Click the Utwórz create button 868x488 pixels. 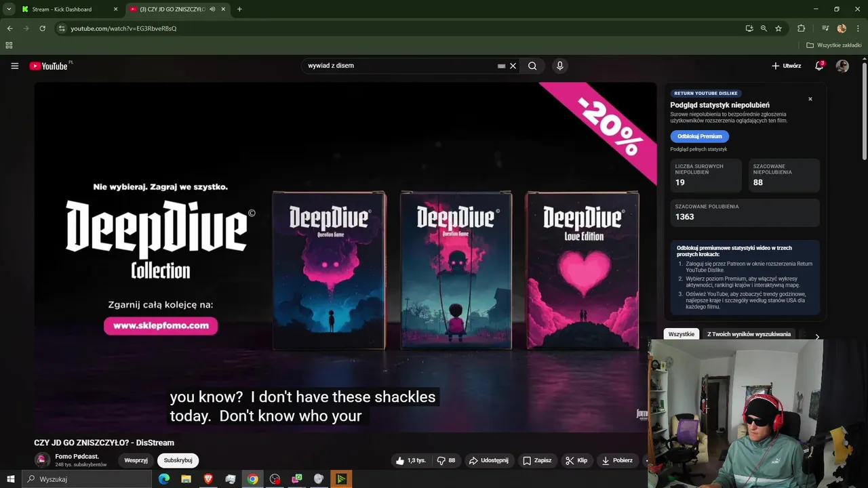click(787, 66)
